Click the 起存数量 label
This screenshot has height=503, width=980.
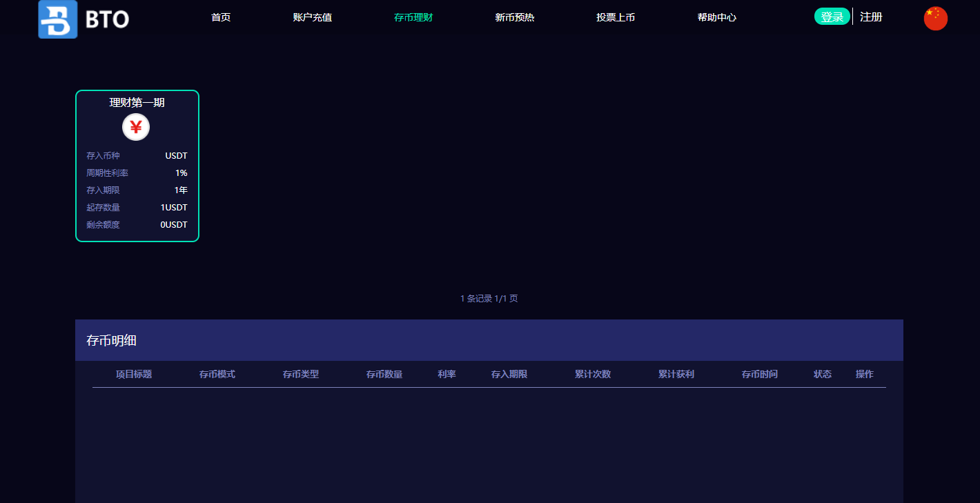pos(103,208)
